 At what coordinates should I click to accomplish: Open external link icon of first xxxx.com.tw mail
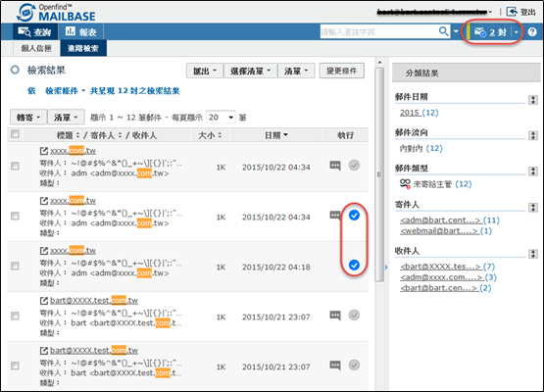pos(44,151)
